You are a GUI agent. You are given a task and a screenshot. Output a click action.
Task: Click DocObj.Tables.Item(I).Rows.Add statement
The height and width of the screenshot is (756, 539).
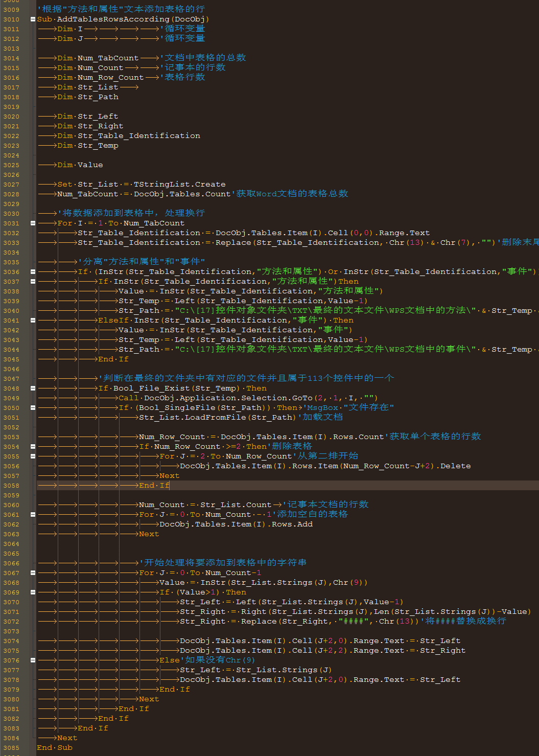click(x=236, y=524)
